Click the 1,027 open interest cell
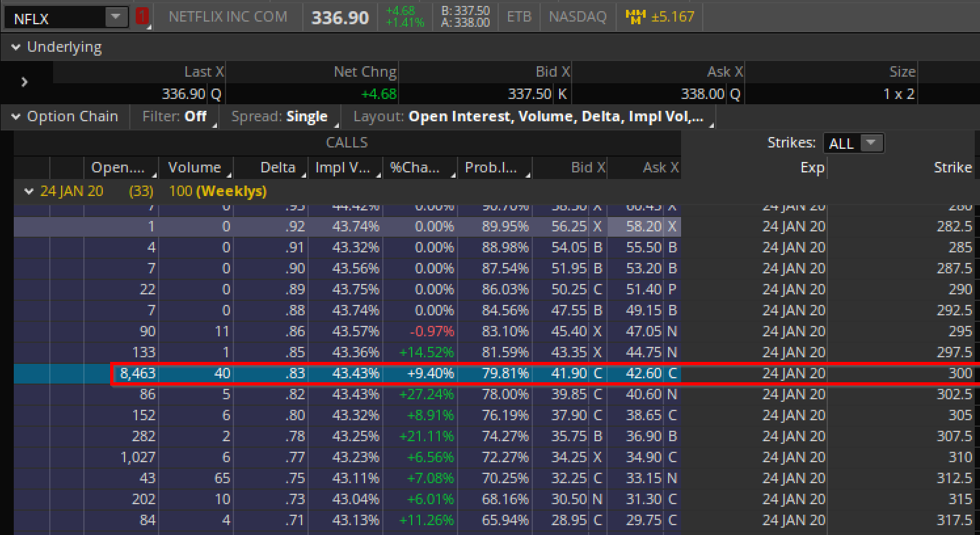Viewport: 980px width, 535px height. point(138,458)
